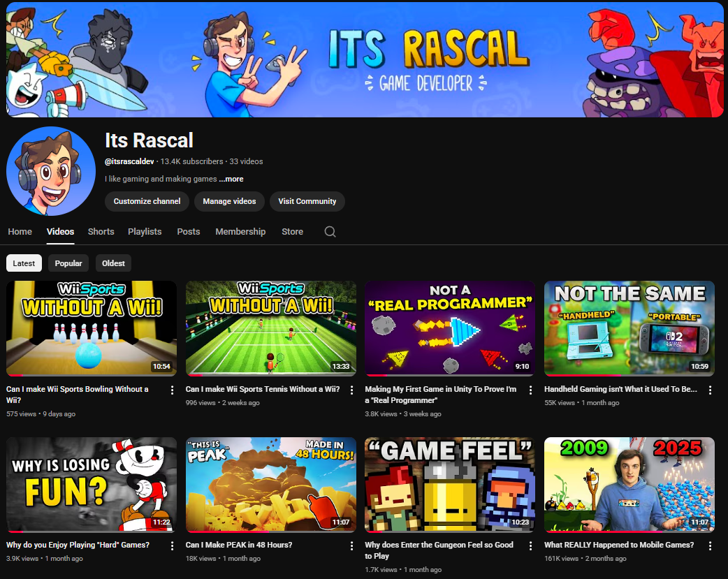The image size is (728, 579).
Task: Open options menu for Wii Sports Tennis video
Action: coord(351,390)
